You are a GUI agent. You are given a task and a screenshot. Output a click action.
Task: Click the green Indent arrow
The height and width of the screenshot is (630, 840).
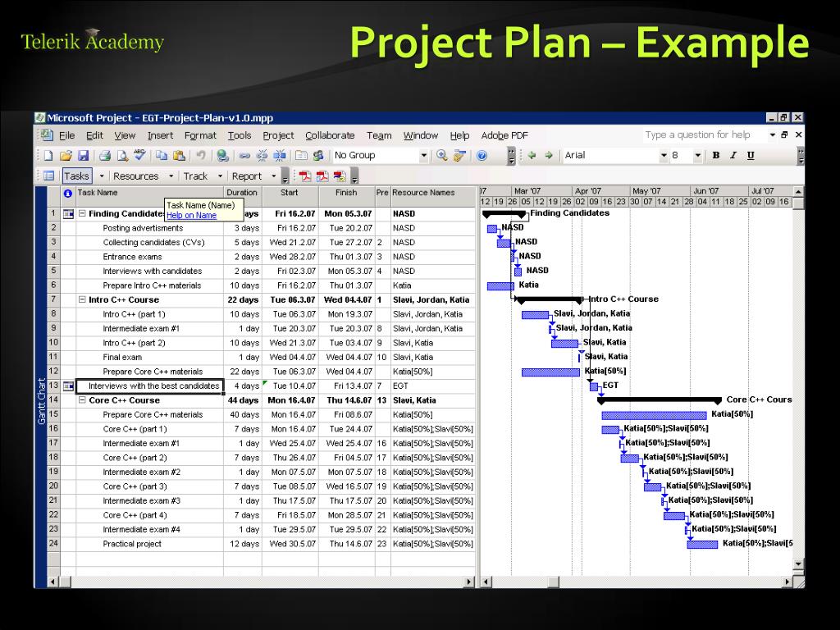pyautogui.click(x=549, y=155)
